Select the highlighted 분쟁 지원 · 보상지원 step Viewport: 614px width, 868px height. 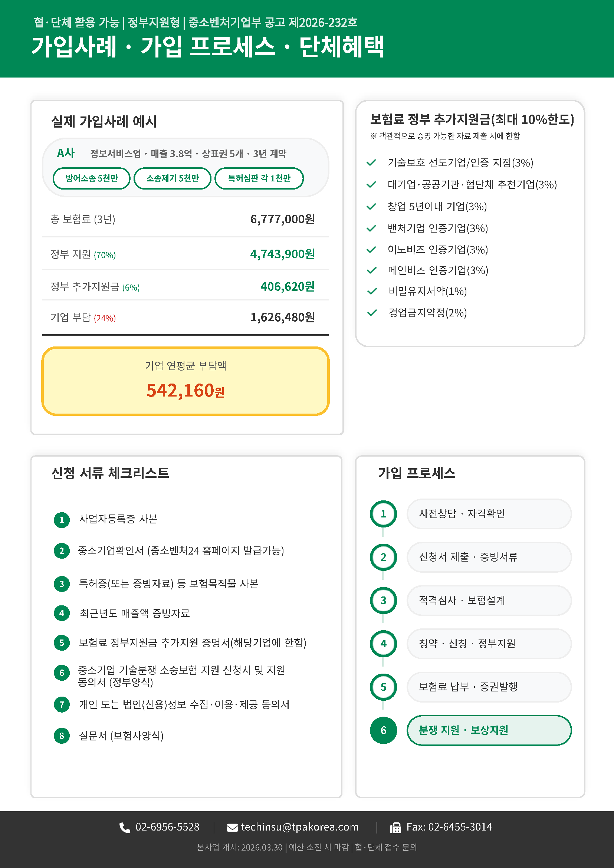pos(489,730)
